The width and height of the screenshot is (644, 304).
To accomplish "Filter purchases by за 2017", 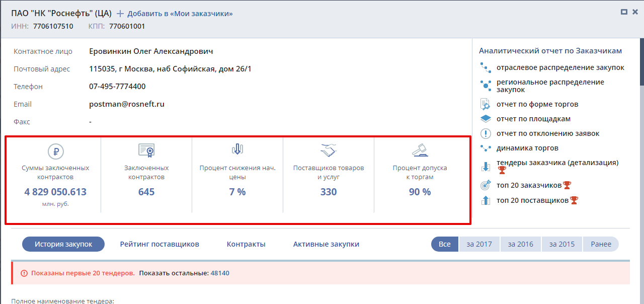I will coord(479,244).
